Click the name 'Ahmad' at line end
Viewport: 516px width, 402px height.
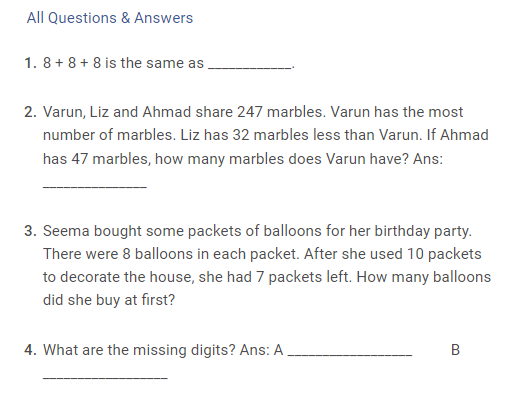click(464, 135)
